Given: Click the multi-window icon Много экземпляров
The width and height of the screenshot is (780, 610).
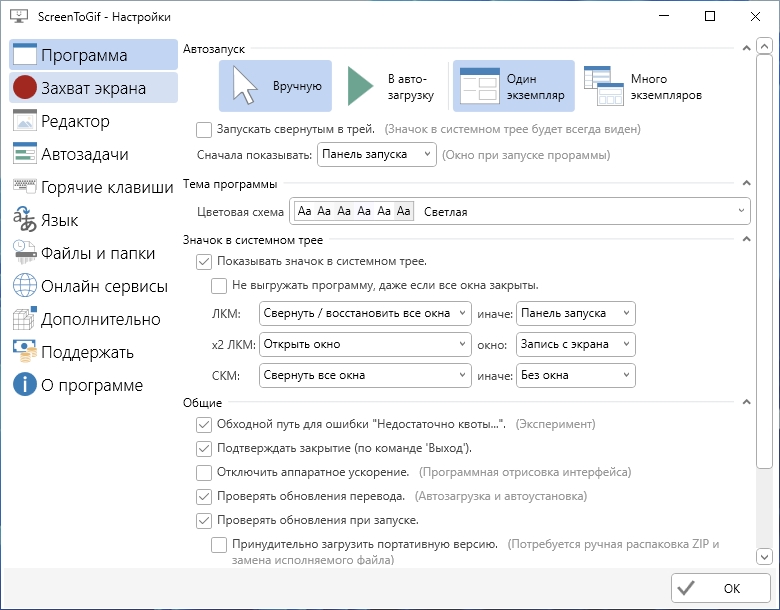Looking at the screenshot, I should (603, 86).
